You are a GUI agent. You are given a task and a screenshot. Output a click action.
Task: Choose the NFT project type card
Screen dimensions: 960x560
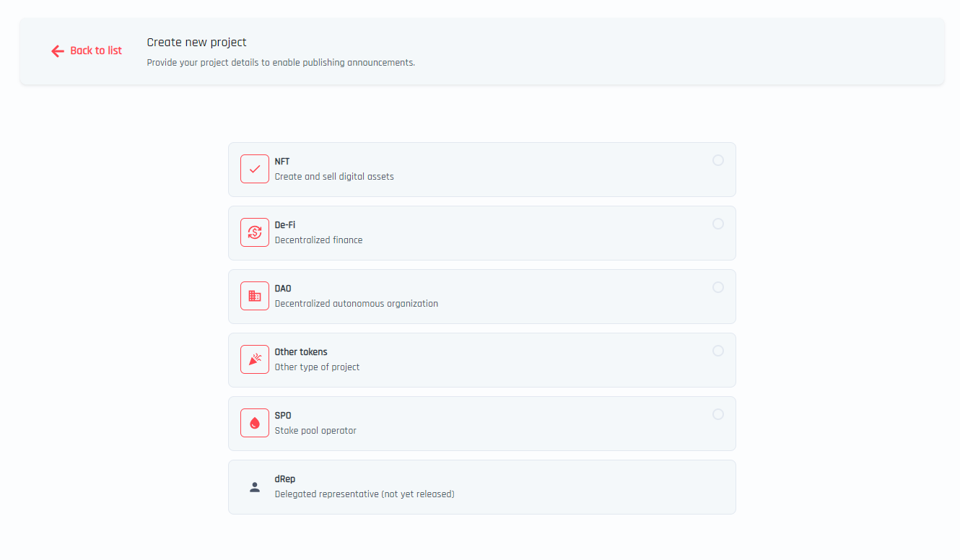(481, 169)
